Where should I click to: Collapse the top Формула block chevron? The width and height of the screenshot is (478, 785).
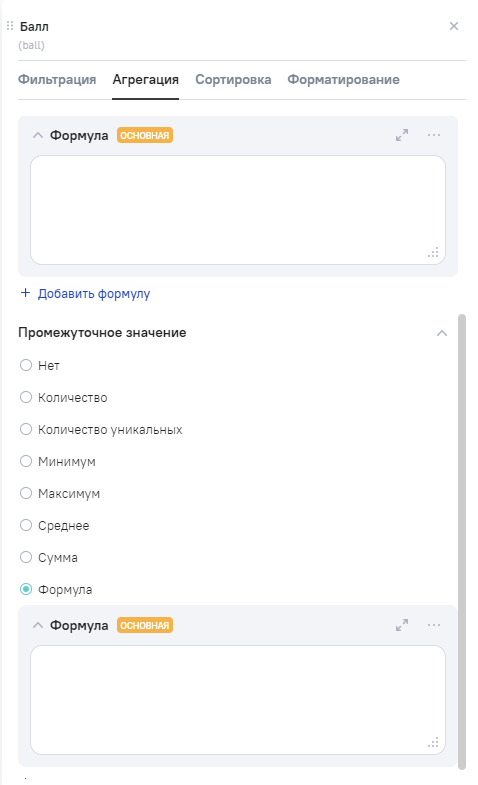click(x=38, y=135)
